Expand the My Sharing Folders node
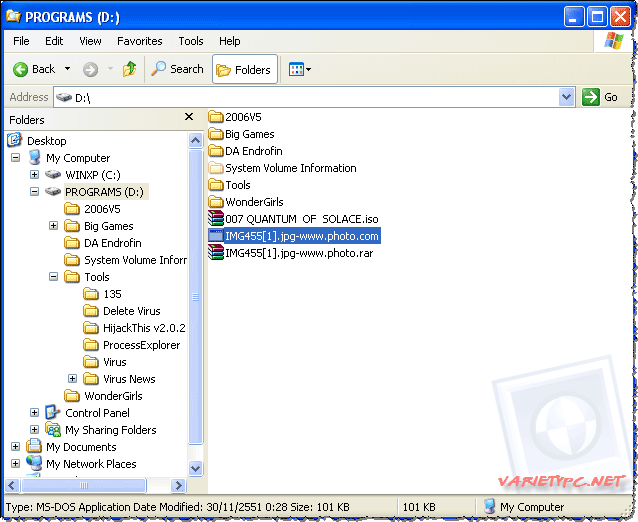 point(35,430)
